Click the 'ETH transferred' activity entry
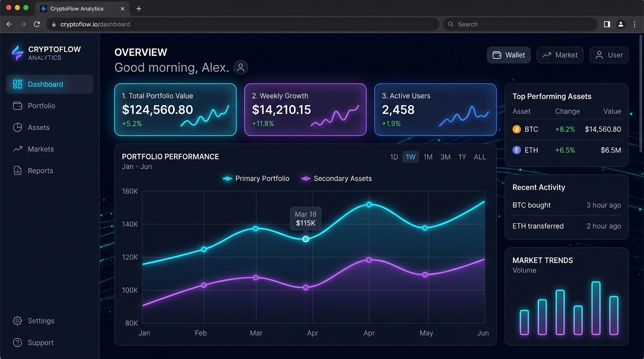This screenshot has height=359, width=644. (x=567, y=226)
